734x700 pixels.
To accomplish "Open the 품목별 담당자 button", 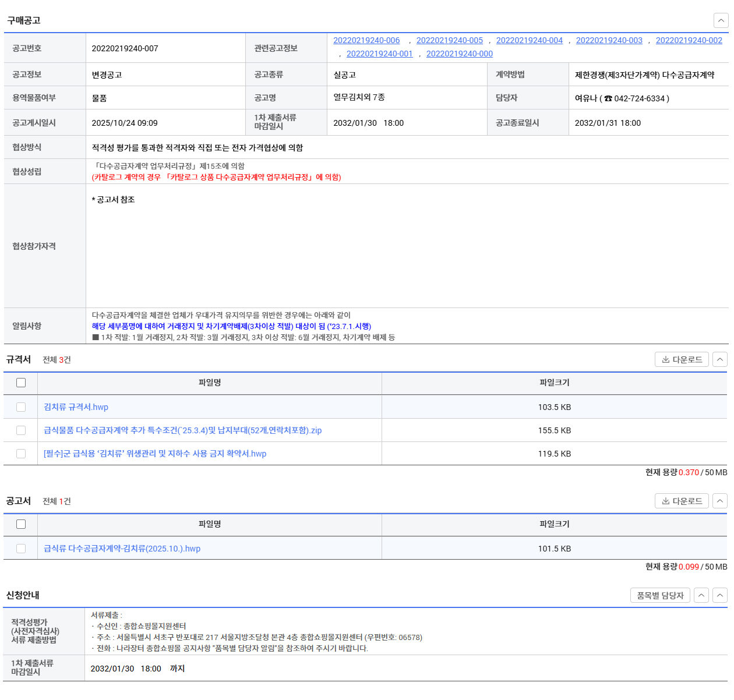I will [x=660, y=595].
